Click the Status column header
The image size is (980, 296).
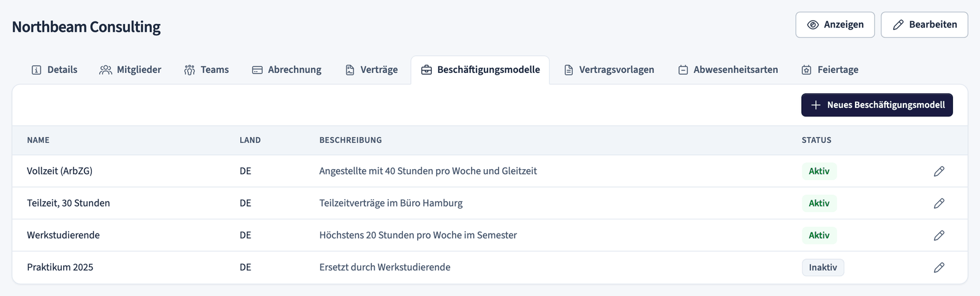click(816, 140)
